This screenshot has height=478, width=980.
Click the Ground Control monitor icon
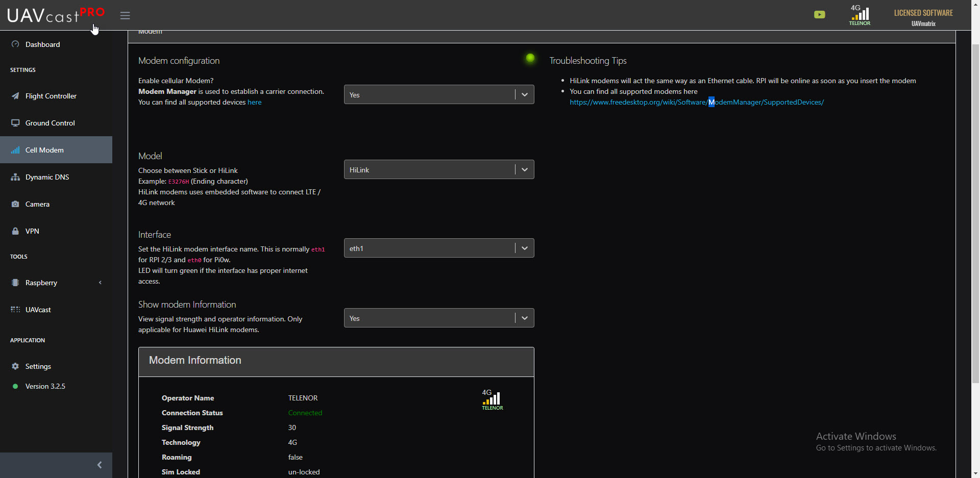(15, 123)
